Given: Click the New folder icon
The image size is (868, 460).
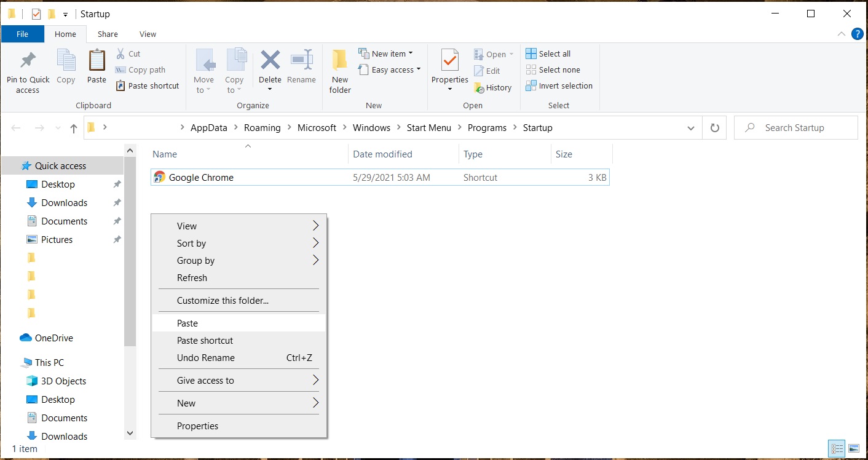Looking at the screenshot, I should (339, 61).
